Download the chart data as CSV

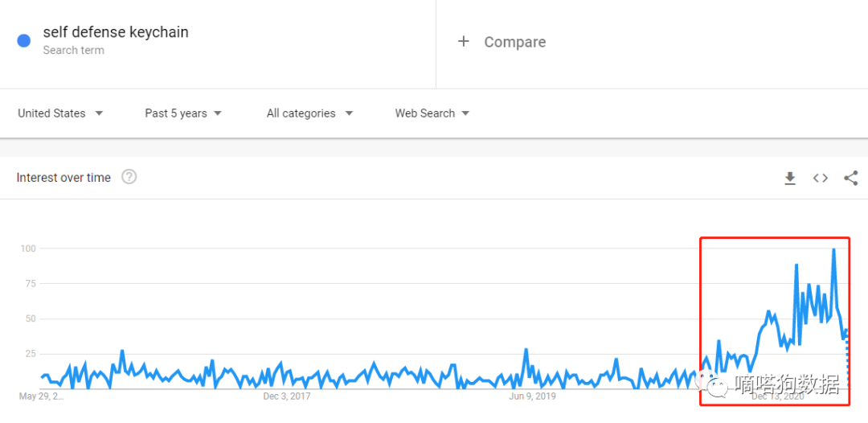point(790,179)
